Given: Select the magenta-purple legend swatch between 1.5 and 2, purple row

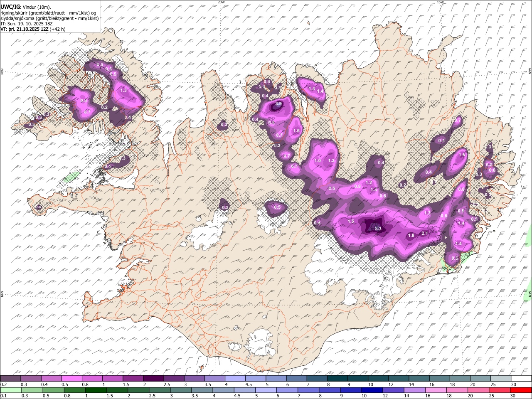Looking at the screenshot, I should [133, 379].
